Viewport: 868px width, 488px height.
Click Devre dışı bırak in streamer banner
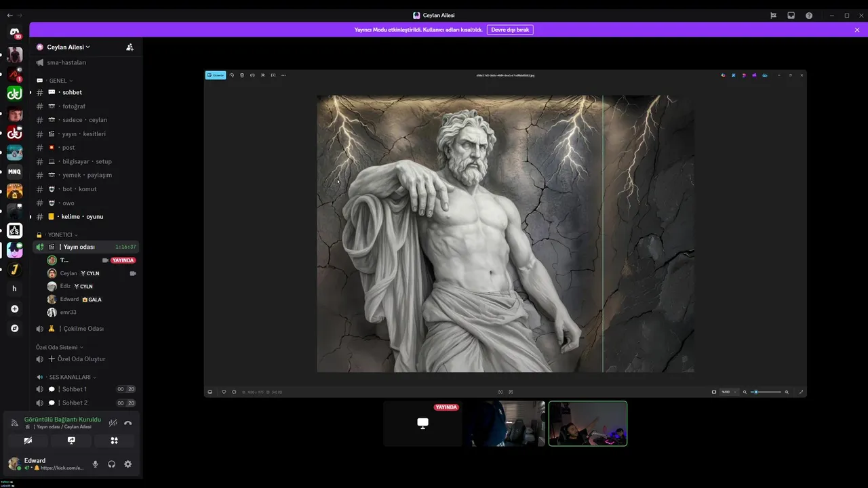(510, 30)
